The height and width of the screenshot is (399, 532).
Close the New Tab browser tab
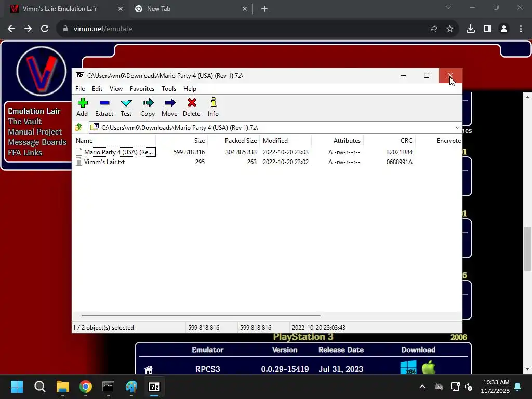coord(245,9)
